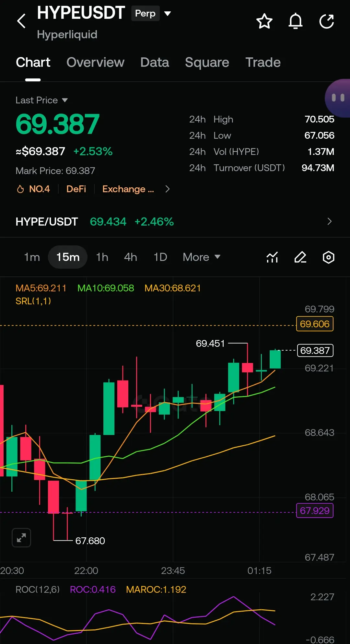This screenshot has height=644, width=350.
Task: Tap the flame NO.4 ranking tag
Action: tap(33, 189)
